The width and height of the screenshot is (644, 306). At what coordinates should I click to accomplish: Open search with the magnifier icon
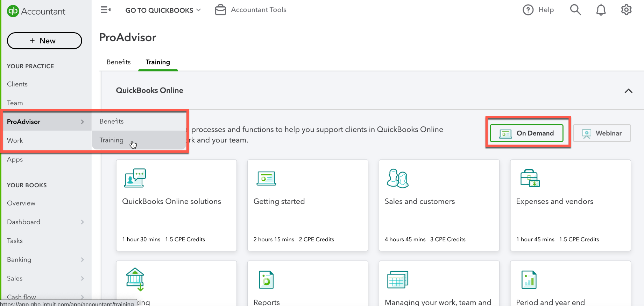click(x=575, y=10)
